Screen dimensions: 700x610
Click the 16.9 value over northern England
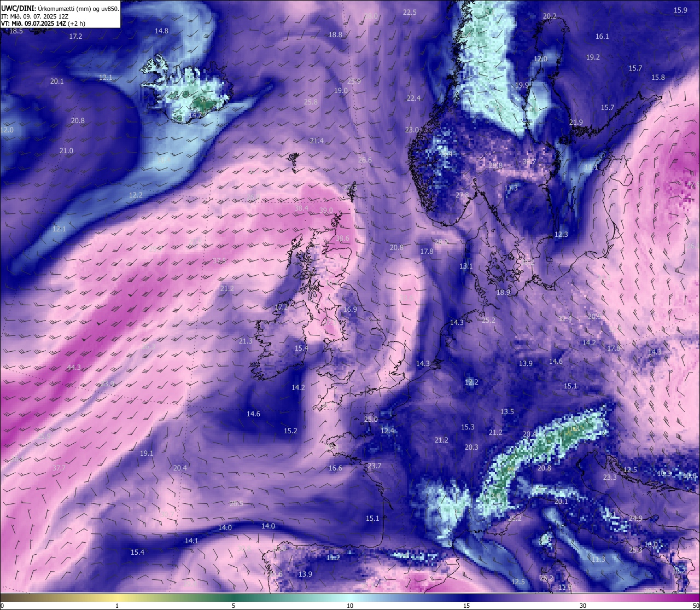[350, 310]
